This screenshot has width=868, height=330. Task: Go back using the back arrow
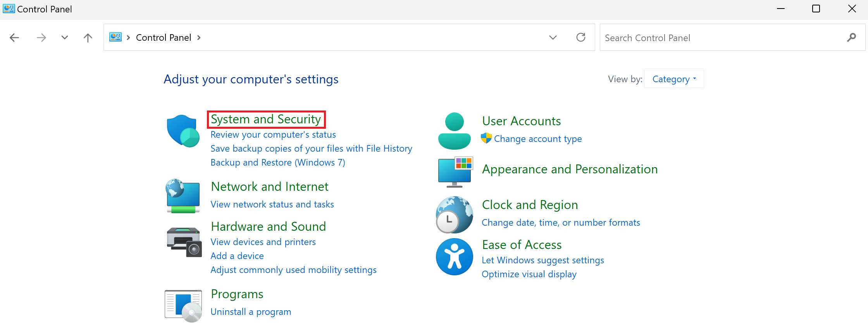point(14,38)
